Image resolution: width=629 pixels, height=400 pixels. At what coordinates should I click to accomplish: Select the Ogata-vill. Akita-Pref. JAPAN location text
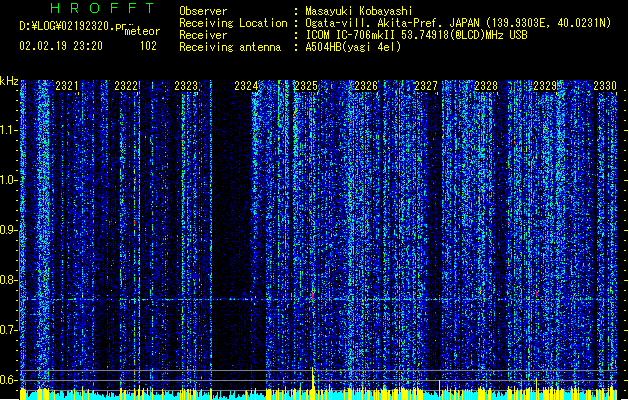[x=458, y=23]
